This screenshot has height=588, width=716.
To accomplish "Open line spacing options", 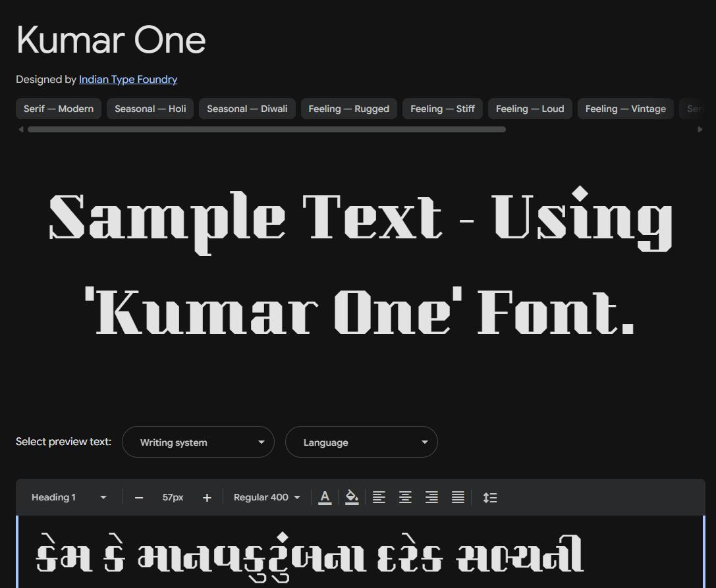I will coord(490,497).
